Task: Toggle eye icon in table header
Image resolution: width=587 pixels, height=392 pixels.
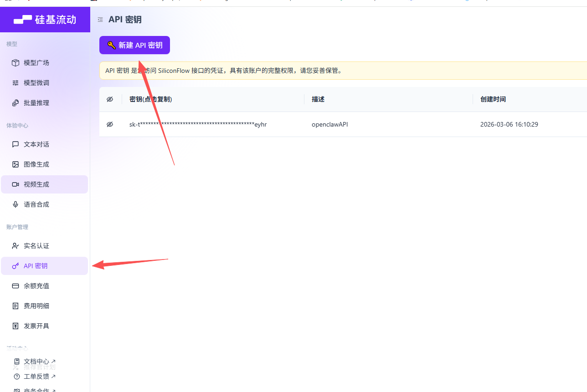Action: [110, 99]
